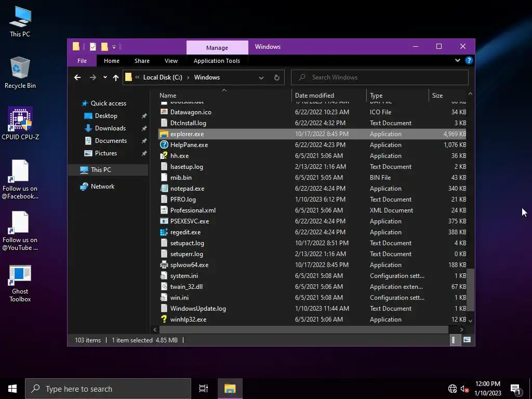This screenshot has height=399, width=532.
Task: Open Explorer Help blue question icon
Action: (469, 60)
